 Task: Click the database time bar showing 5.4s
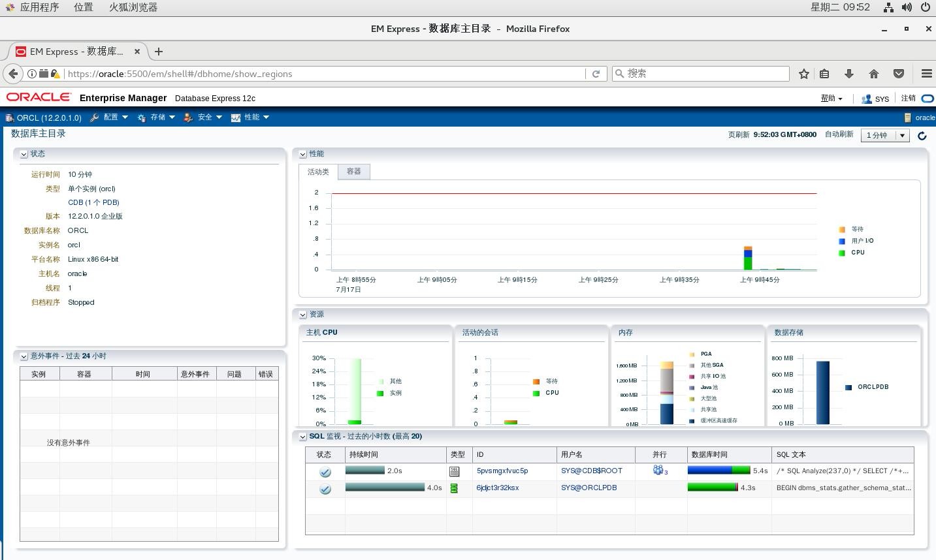718,470
